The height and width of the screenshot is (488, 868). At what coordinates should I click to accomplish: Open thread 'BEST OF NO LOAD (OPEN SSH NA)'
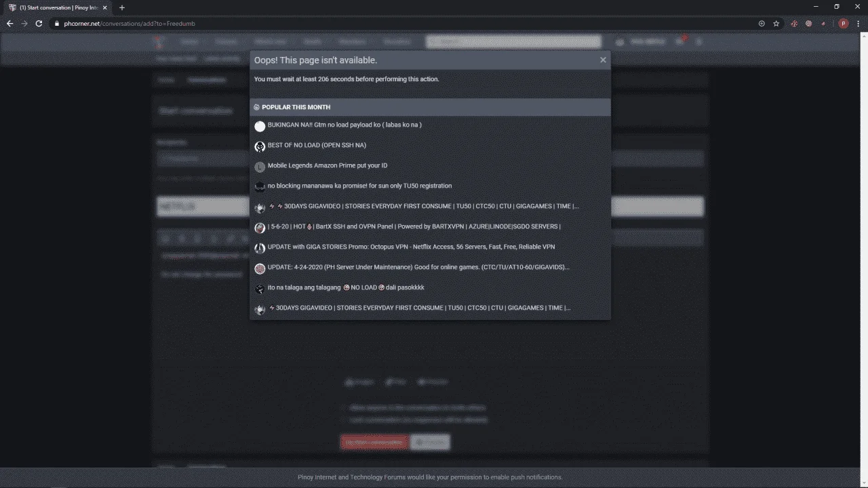click(x=317, y=145)
